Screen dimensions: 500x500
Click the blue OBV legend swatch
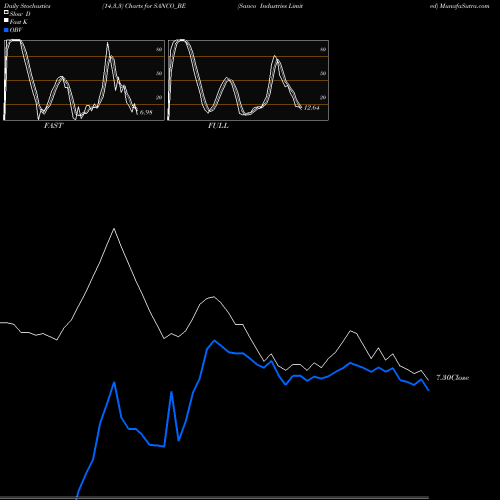click(6, 30)
